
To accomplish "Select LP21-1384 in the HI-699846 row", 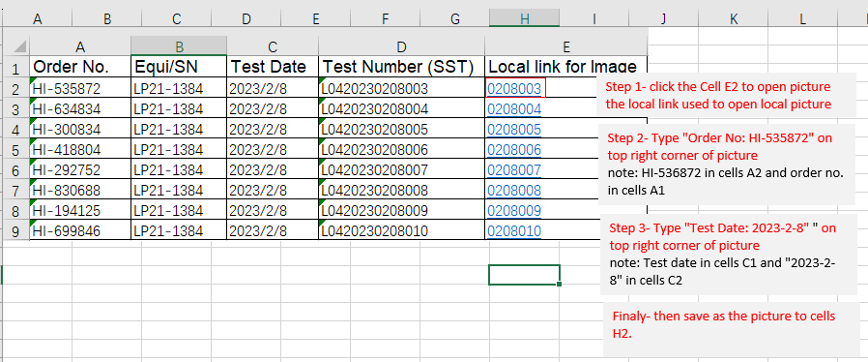I will 179,231.
